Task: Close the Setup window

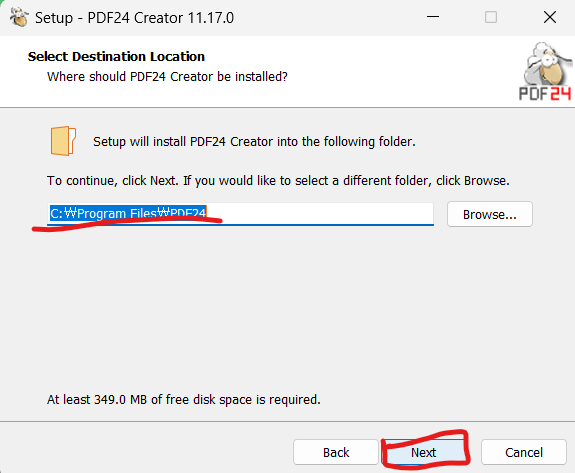Action: 550,17
